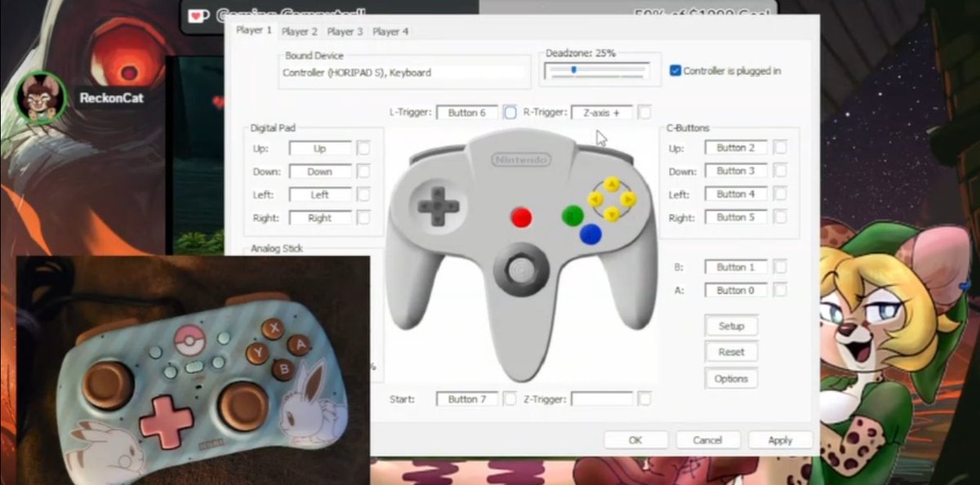Confirm with the OK button
The height and width of the screenshot is (485, 980).
(x=635, y=440)
